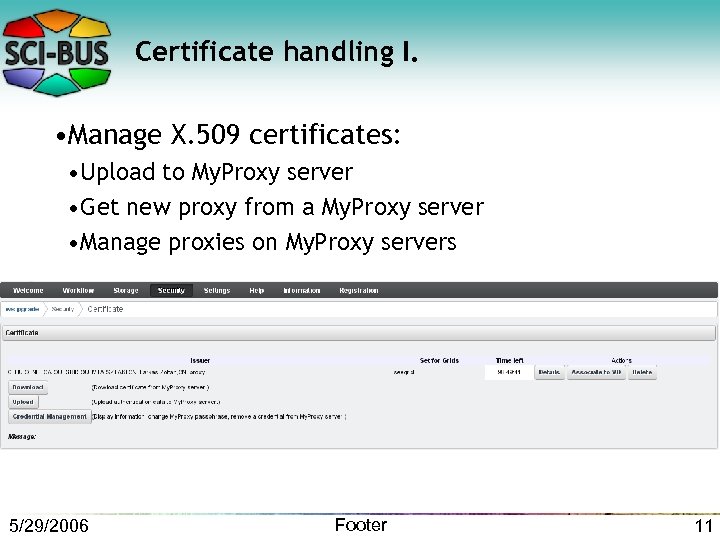Open the Information menu item
The height and width of the screenshot is (540, 720).
pos(302,290)
